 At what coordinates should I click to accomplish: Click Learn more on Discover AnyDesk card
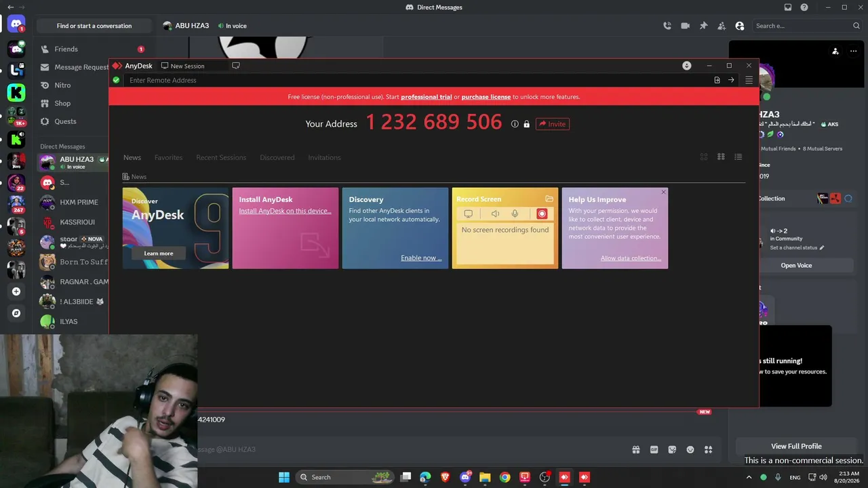tap(158, 253)
